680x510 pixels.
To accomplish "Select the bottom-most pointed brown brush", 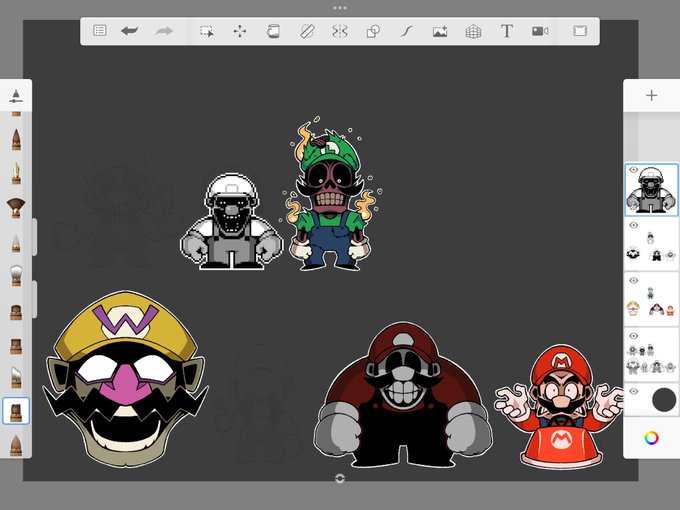I will point(16,445).
